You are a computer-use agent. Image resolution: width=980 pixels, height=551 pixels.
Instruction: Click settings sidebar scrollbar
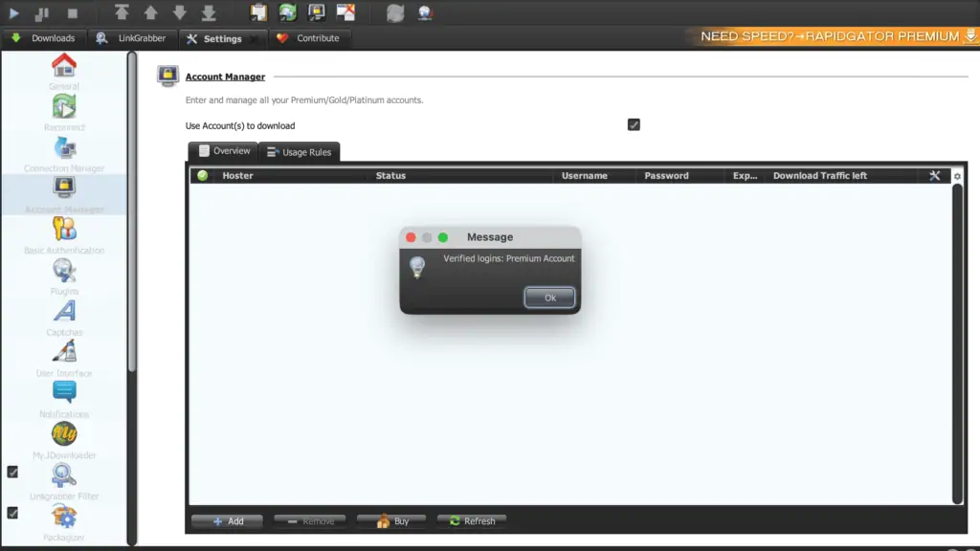(132, 212)
